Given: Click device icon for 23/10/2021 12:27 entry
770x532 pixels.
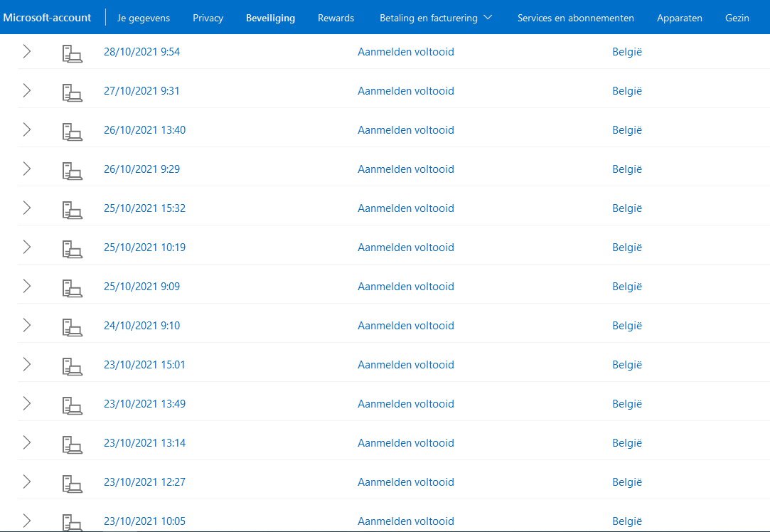Looking at the screenshot, I should tap(72, 483).
